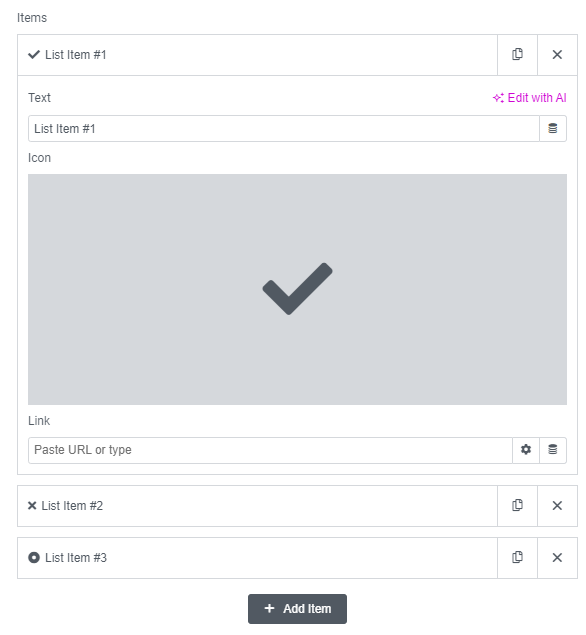Click the checkmark icon beside List Item #1

[34, 55]
